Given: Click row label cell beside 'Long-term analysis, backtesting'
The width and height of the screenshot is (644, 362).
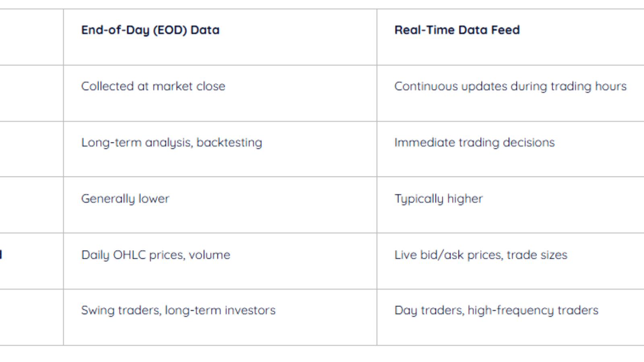Looking at the screenshot, I should (x=31, y=149).
